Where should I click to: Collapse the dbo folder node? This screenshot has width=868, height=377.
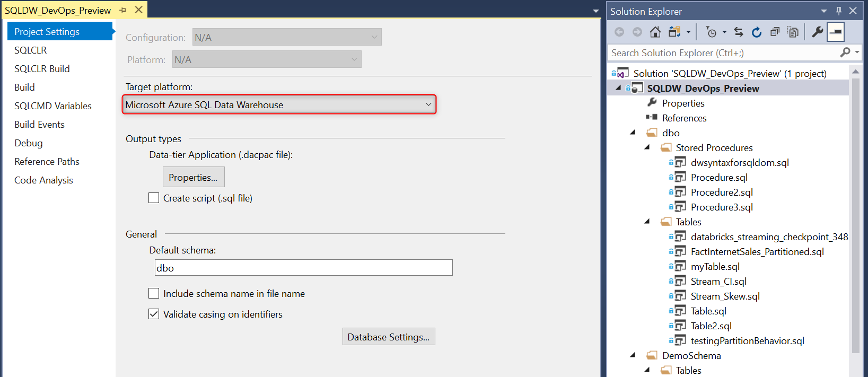pos(633,133)
